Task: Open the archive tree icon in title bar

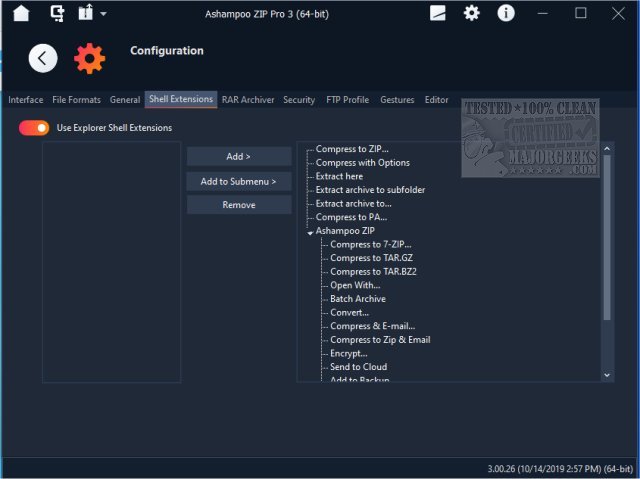Action: pyautogui.click(x=57, y=13)
